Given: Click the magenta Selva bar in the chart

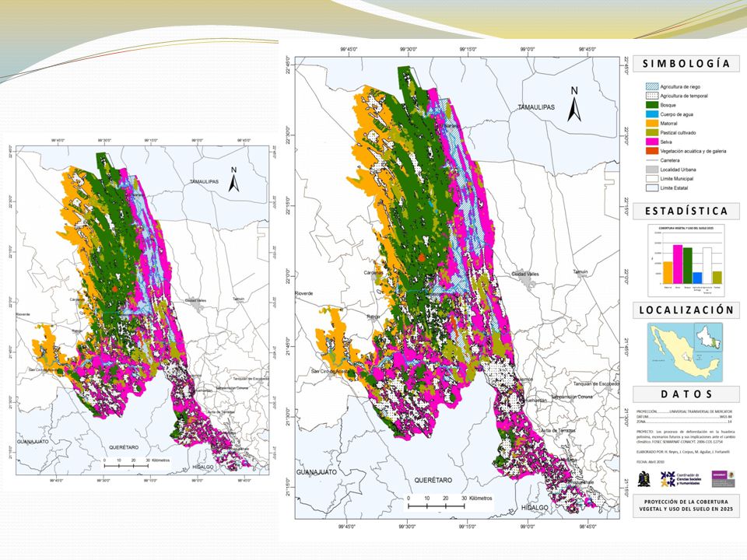Looking at the screenshot, I should click(678, 264).
